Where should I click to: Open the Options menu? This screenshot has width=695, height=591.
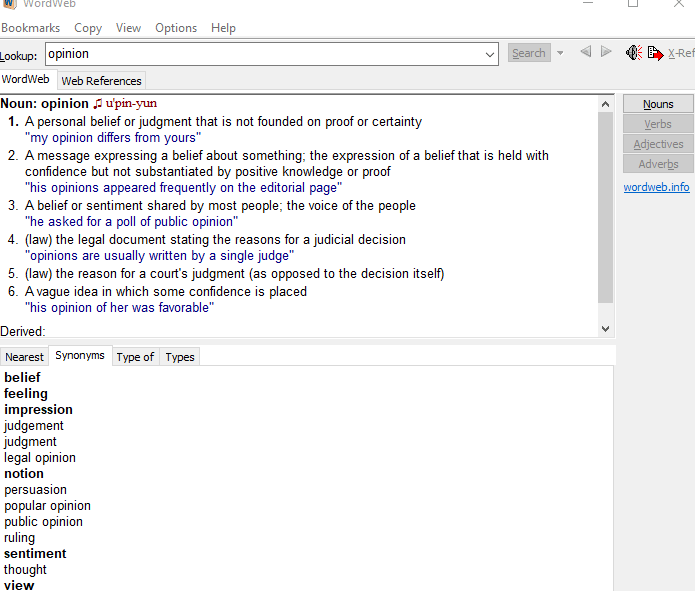point(176,28)
